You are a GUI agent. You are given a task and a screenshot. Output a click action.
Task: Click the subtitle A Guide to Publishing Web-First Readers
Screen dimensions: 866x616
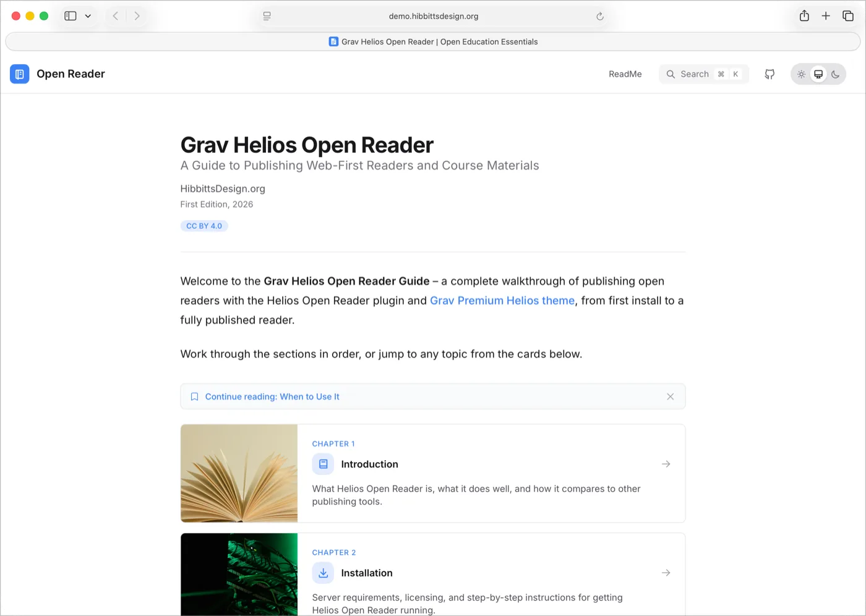click(x=359, y=166)
